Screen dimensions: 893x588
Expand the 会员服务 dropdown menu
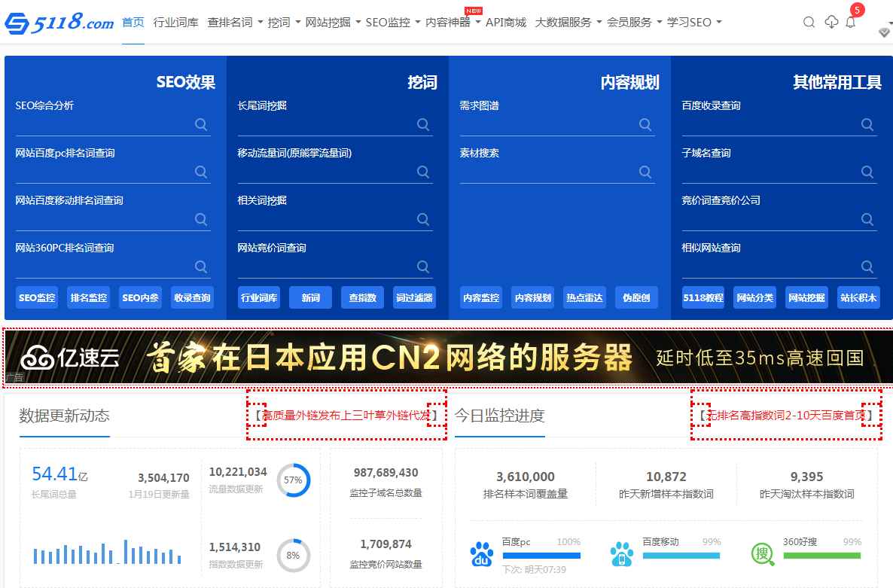coord(634,23)
